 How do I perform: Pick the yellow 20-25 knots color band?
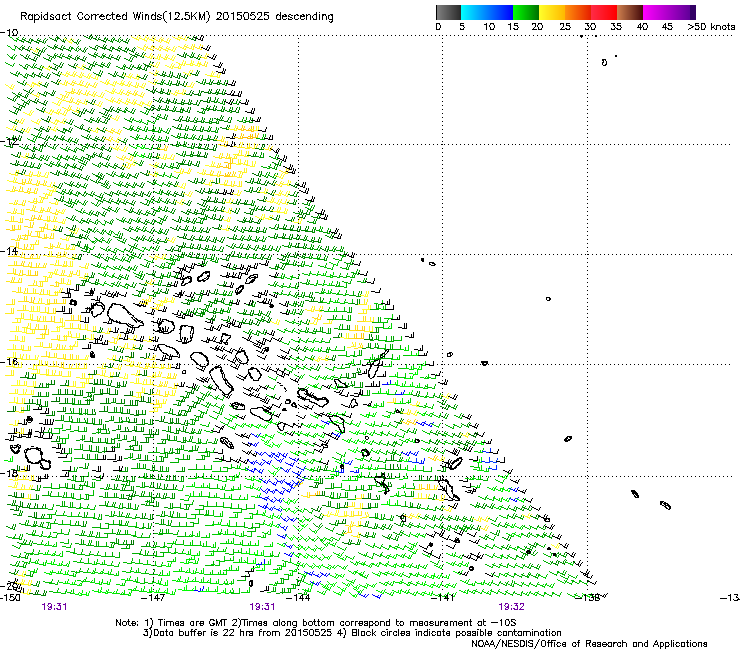point(551,12)
